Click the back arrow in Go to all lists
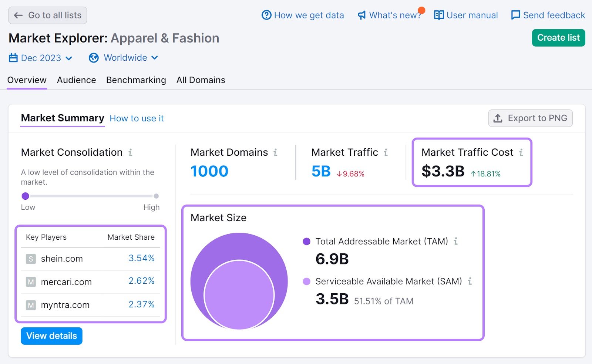592x364 pixels. (17, 15)
